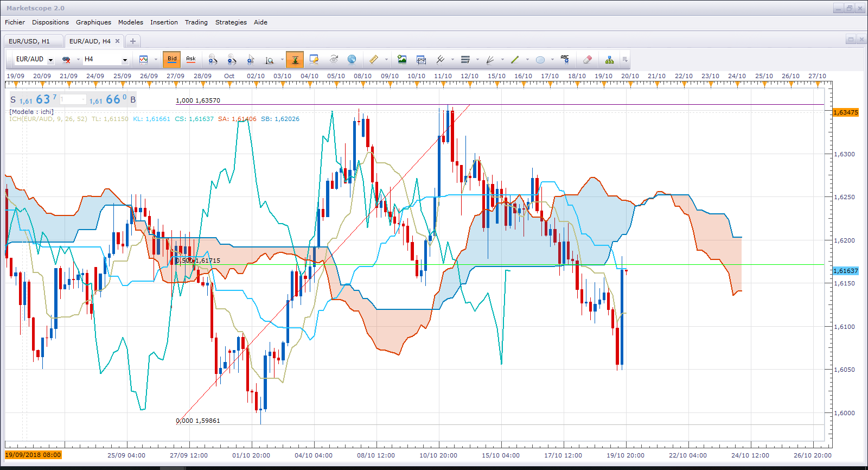Screen dimensions: 868x470
Task: Select the ellipse shape drawing tool
Action: (x=540, y=59)
